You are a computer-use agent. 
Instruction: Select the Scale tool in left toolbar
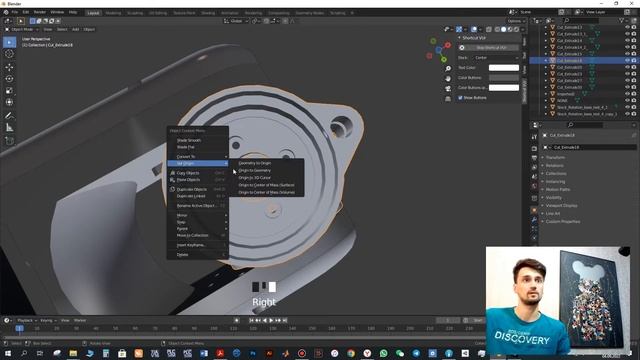coord(9,91)
